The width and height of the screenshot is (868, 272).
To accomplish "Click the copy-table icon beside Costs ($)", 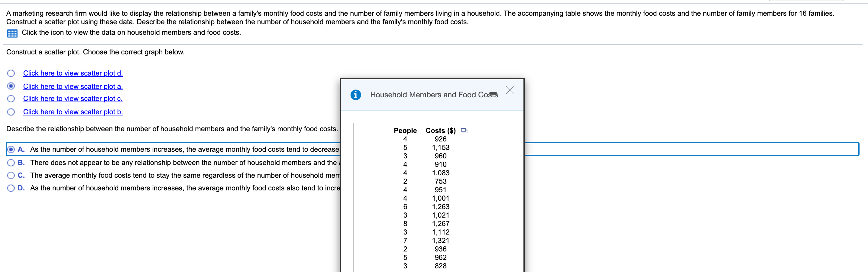I will (x=464, y=131).
